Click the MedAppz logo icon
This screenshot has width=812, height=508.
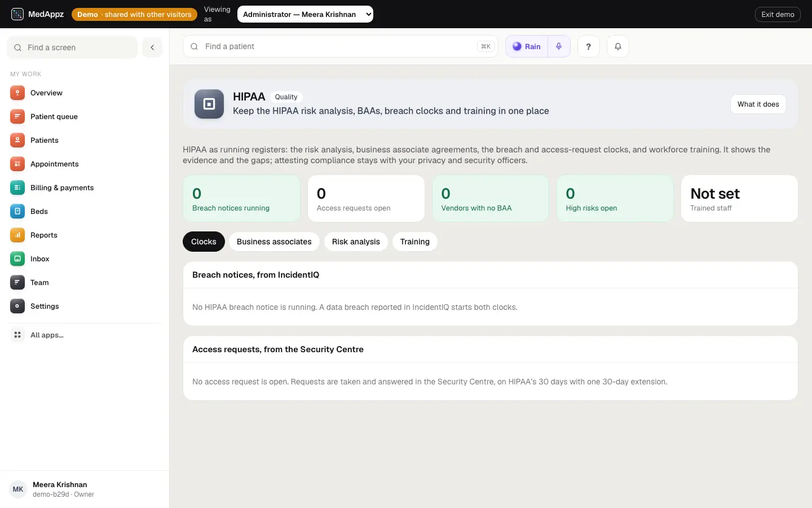[17, 14]
